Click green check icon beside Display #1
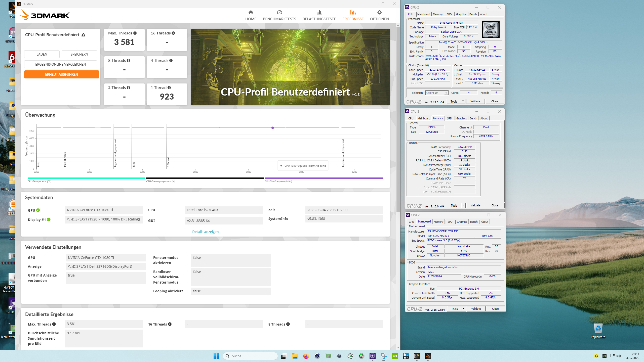The image size is (644, 362). 49,219
